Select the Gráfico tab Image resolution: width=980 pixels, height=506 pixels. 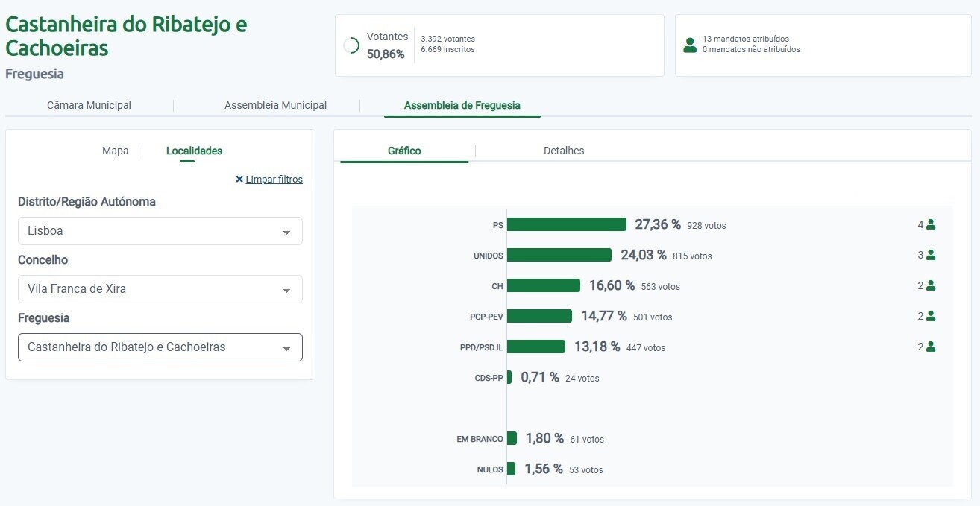coord(404,151)
